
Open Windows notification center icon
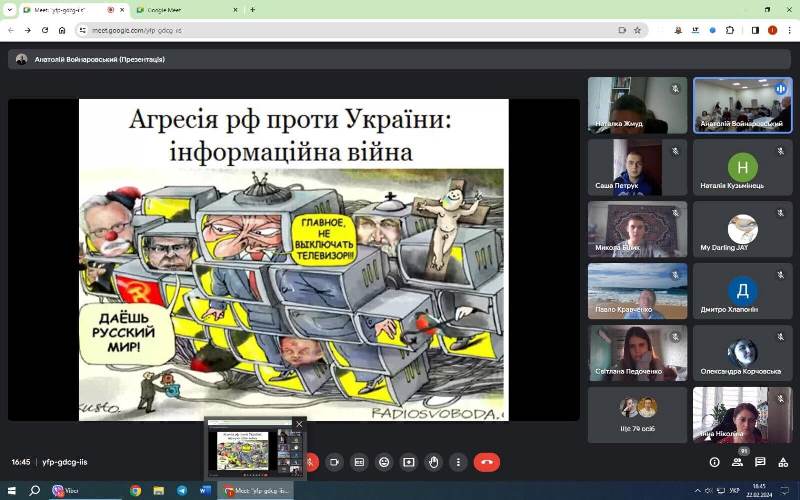(785, 491)
